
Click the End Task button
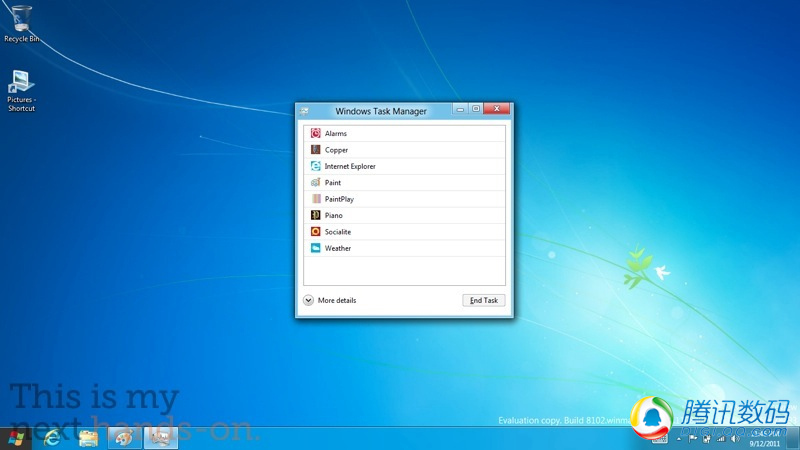pos(484,300)
